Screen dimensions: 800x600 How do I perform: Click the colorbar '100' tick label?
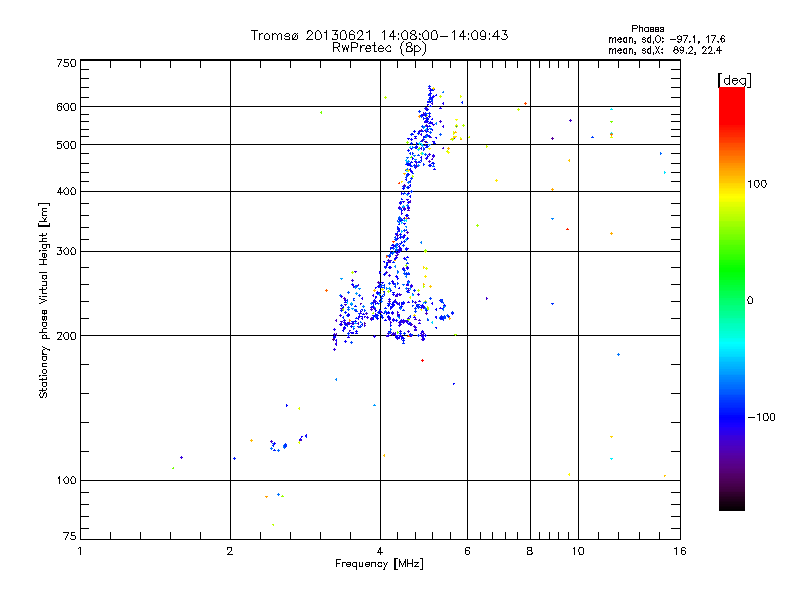[x=757, y=184]
